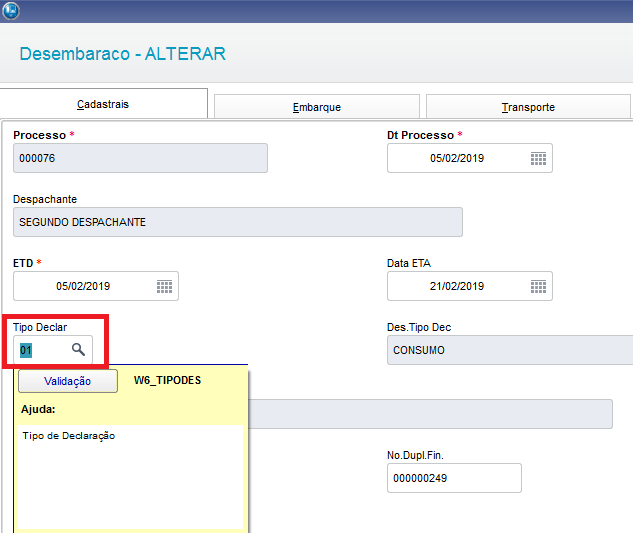Click the W6_TIPODES field name label

pyautogui.click(x=167, y=380)
